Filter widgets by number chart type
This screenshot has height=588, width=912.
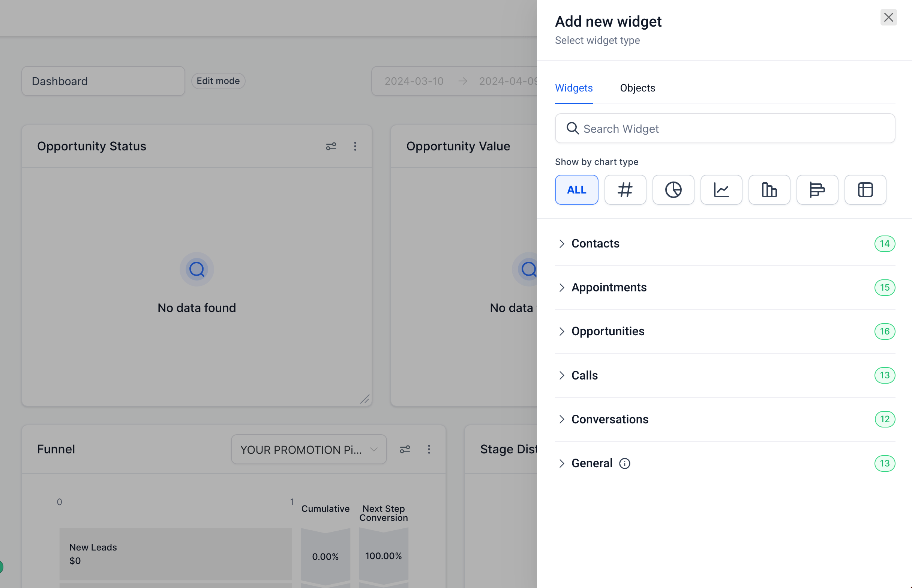tap(625, 190)
